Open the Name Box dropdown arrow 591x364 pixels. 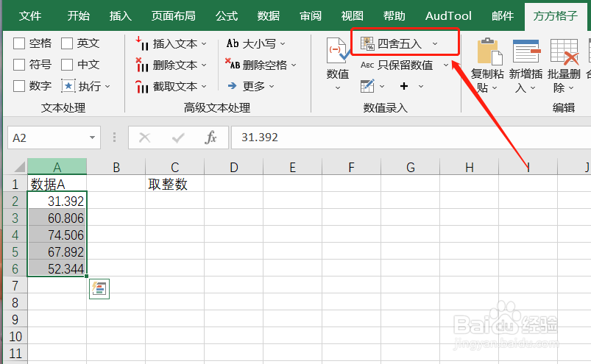point(92,138)
